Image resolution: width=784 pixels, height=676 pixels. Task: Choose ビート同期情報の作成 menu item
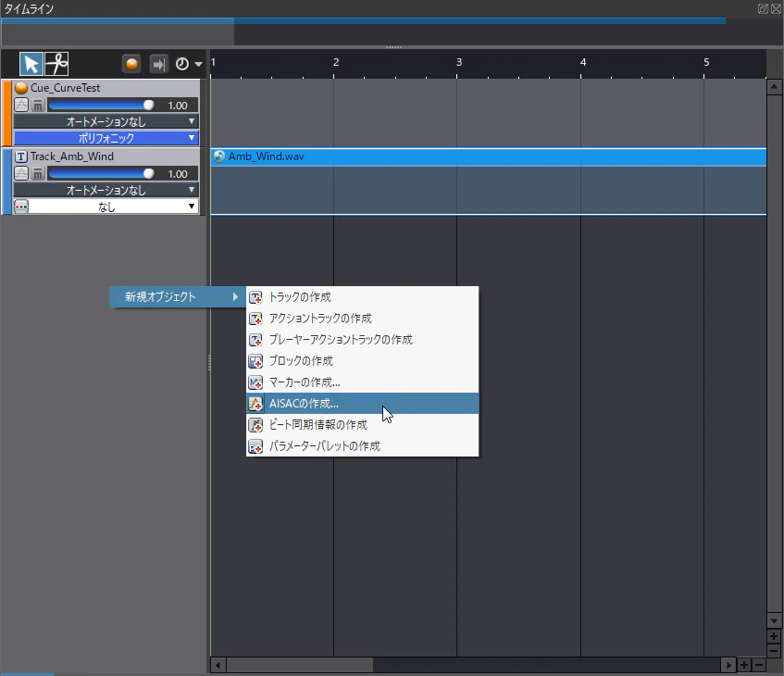click(x=363, y=425)
